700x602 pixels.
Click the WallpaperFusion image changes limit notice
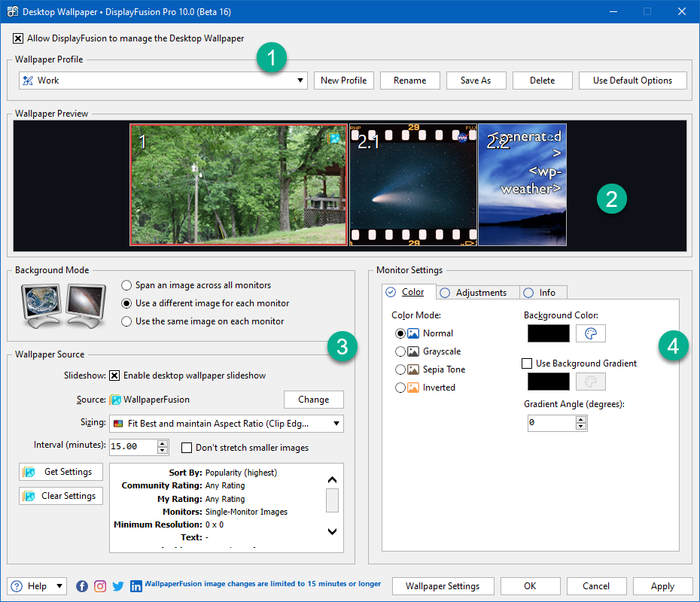point(263,583)
